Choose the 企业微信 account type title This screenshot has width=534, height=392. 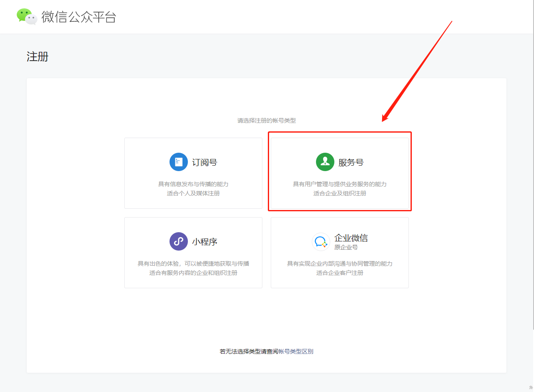(x=351, y=238)
